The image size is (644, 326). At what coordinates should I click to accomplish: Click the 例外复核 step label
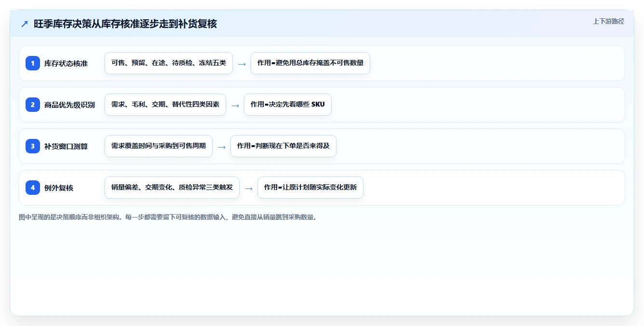point(59,188)
